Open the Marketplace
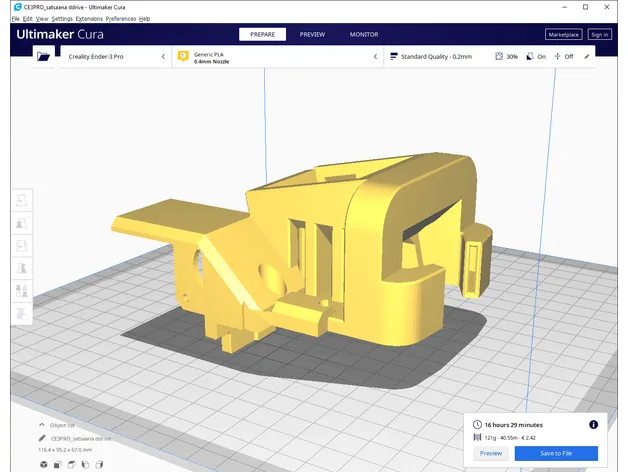This screenshot has height=472, width=628. [x=563, y=34]
